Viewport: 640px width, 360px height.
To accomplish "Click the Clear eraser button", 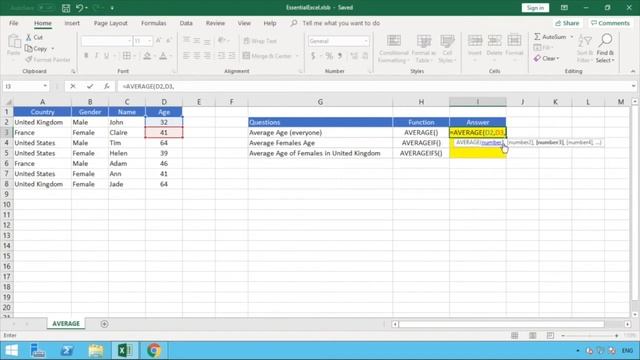I will [x=546, y=58].
